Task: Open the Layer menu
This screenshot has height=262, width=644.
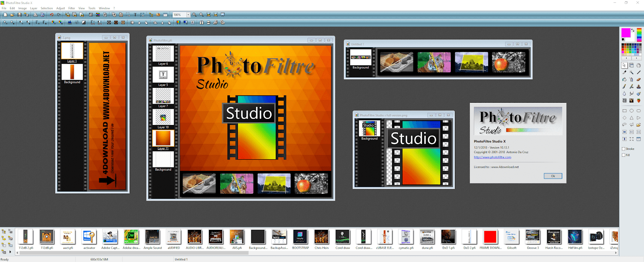Action: point(33,8)
